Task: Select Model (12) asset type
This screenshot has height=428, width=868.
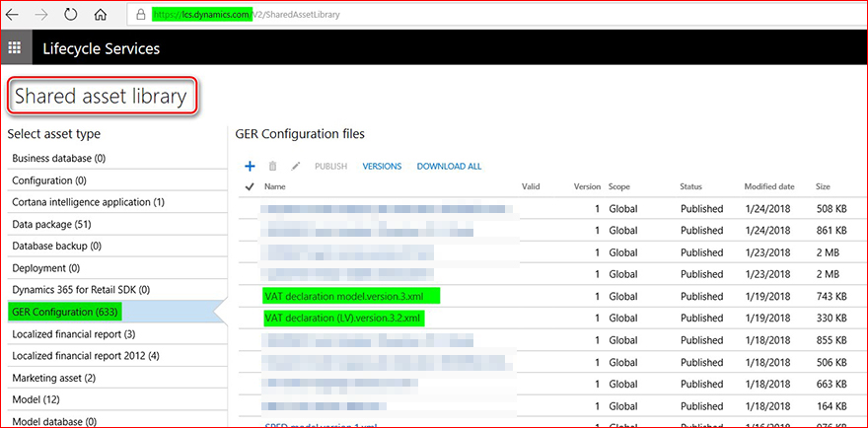Action: coord(116,399)
